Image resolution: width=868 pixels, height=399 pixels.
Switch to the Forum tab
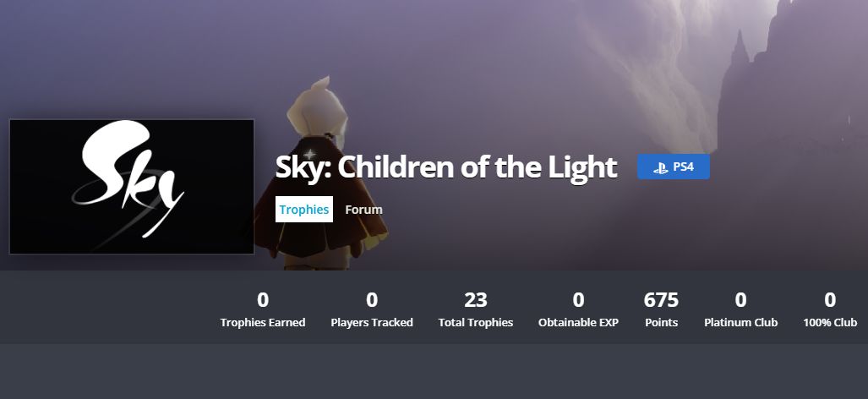(x=363, y=210)
